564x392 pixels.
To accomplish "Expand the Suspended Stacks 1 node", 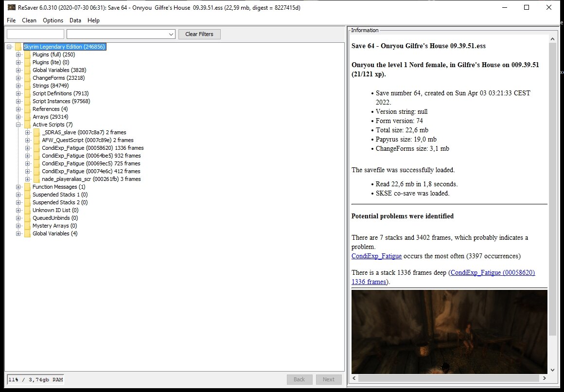I will coord(18,195).
